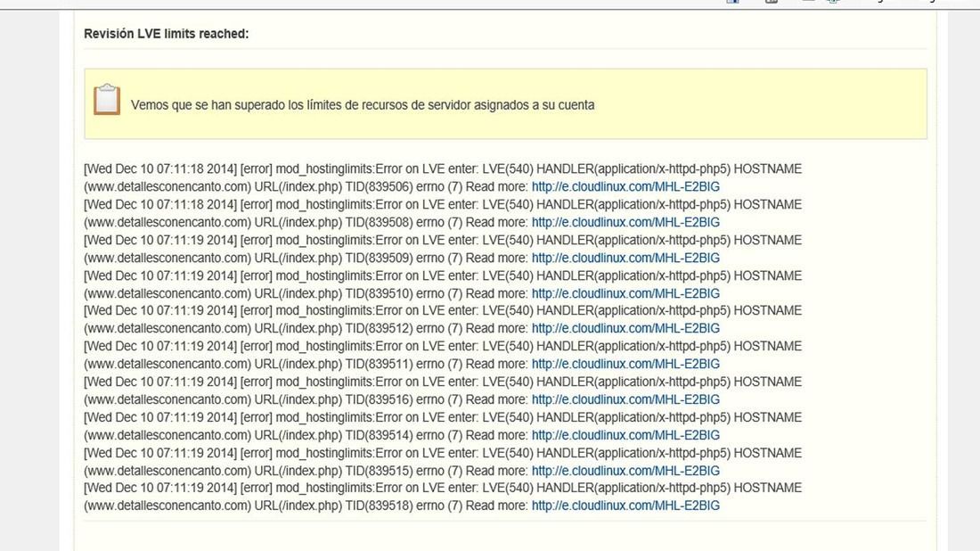Open cloudlinux link for TID(839509)
980x551 pixels.
coord(625,258)
